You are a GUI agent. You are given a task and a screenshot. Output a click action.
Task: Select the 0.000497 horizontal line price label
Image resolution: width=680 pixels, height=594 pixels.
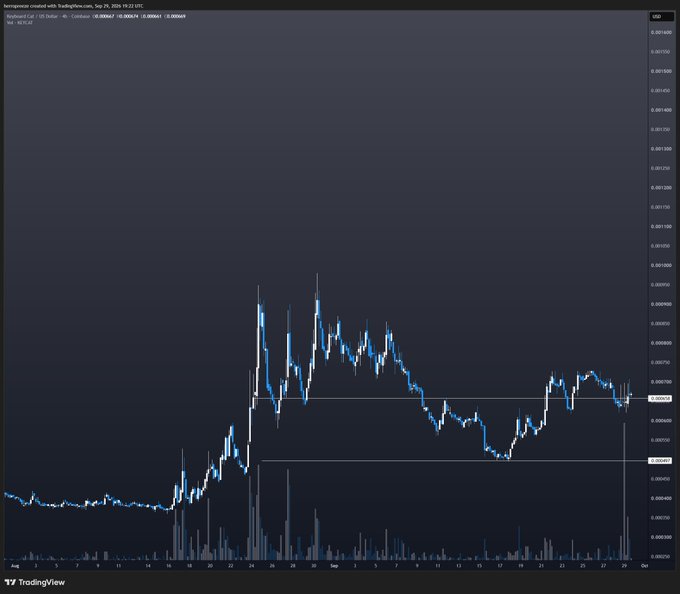pyautogui.click(x=660, y=460)
